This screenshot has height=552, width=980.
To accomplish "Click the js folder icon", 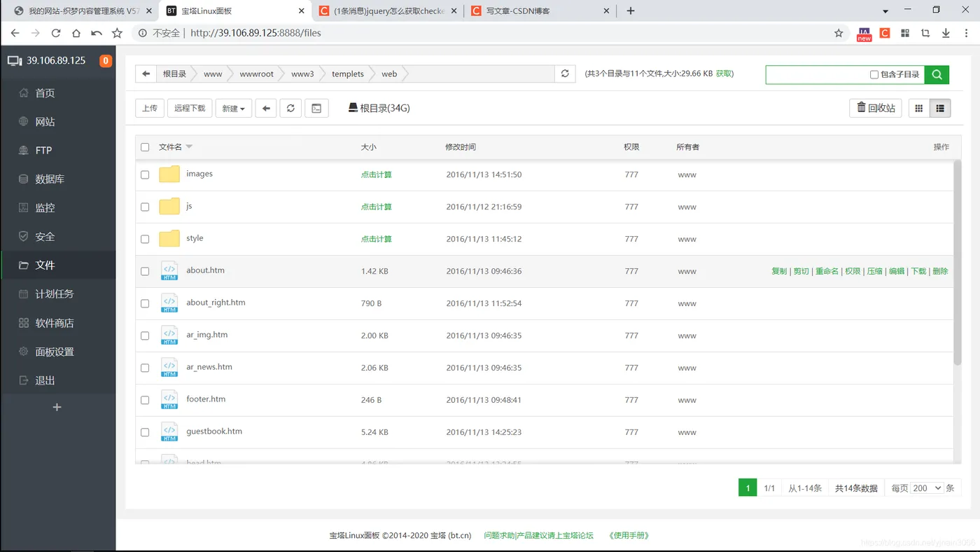I will tap(169, 206).
